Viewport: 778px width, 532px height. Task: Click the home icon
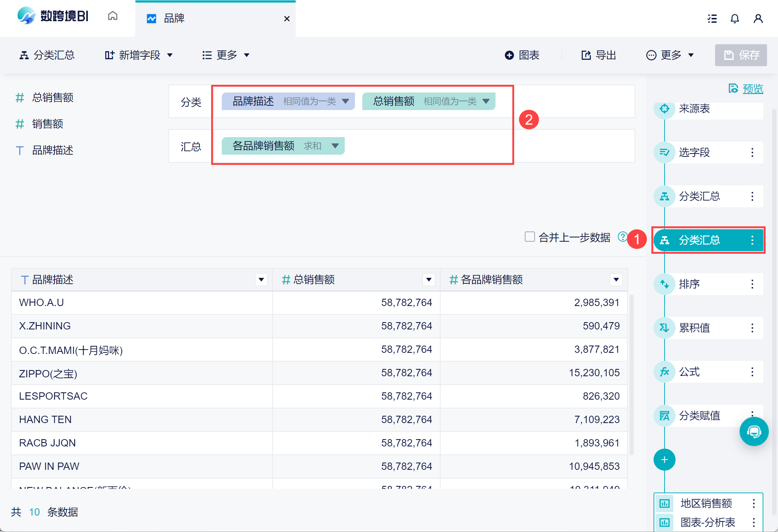click(113, 16)
